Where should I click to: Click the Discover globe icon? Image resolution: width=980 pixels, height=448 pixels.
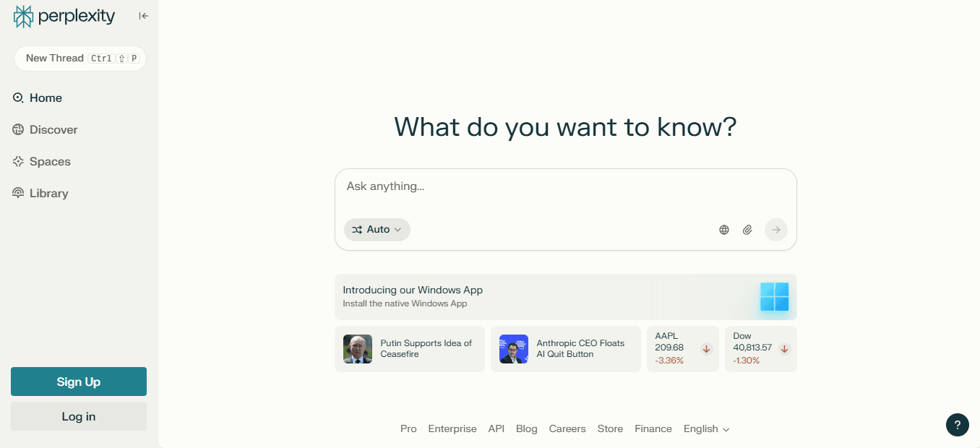18,130
